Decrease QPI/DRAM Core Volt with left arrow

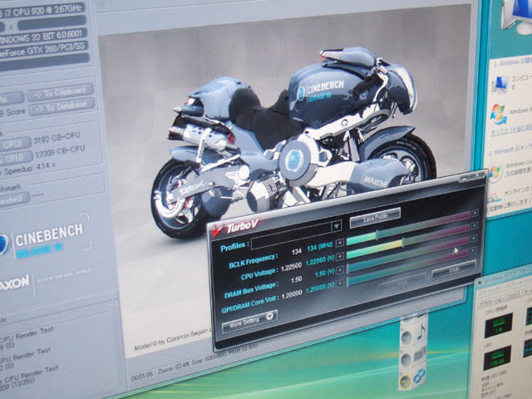click(x=340, y=283)
